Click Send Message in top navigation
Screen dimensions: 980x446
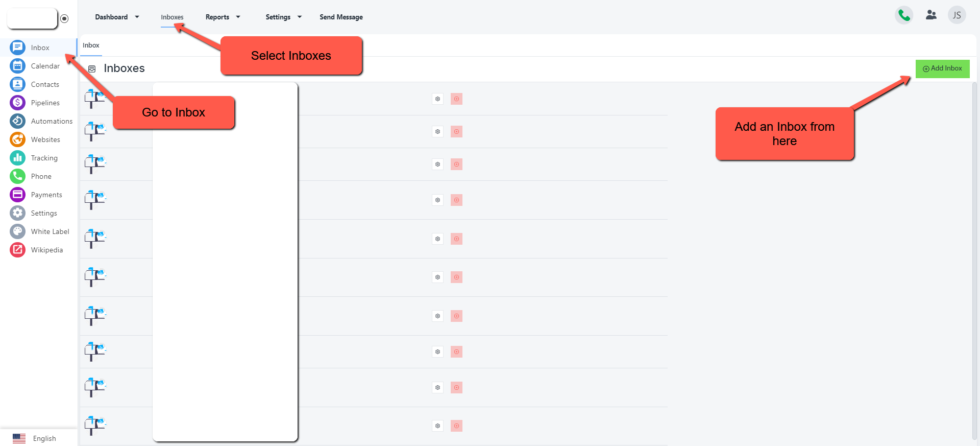coord(341,17)
